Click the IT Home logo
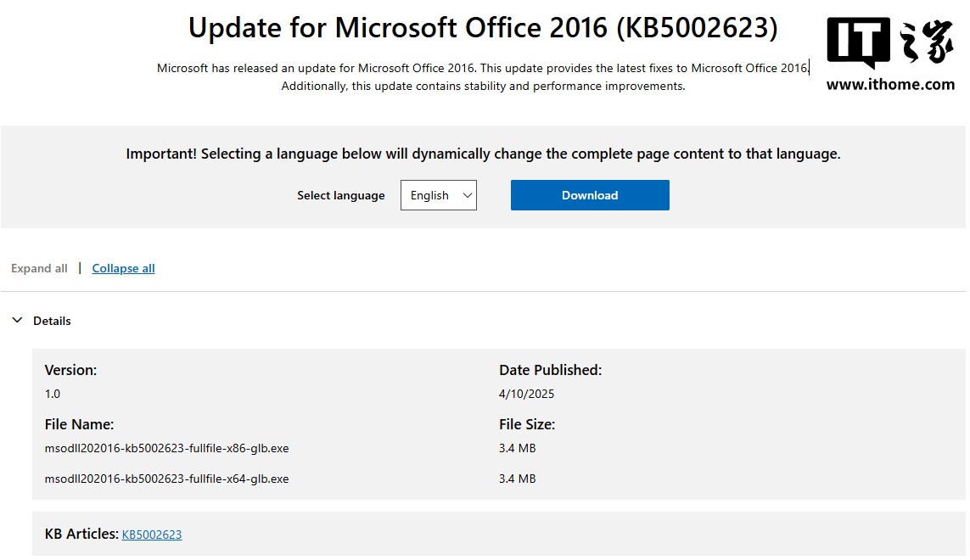This screenshot has height=560, width=970. (x=890, y=42)
